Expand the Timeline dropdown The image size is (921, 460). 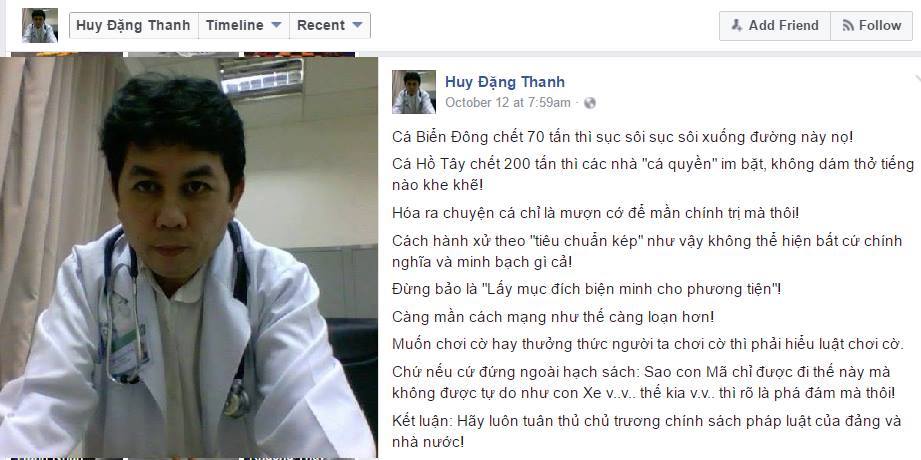click(244, 26)
